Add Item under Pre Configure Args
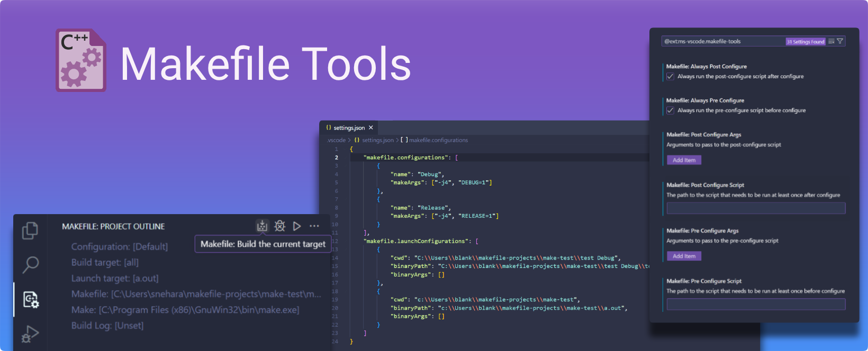This screenshot has height=351, width=868. point(684,256)
